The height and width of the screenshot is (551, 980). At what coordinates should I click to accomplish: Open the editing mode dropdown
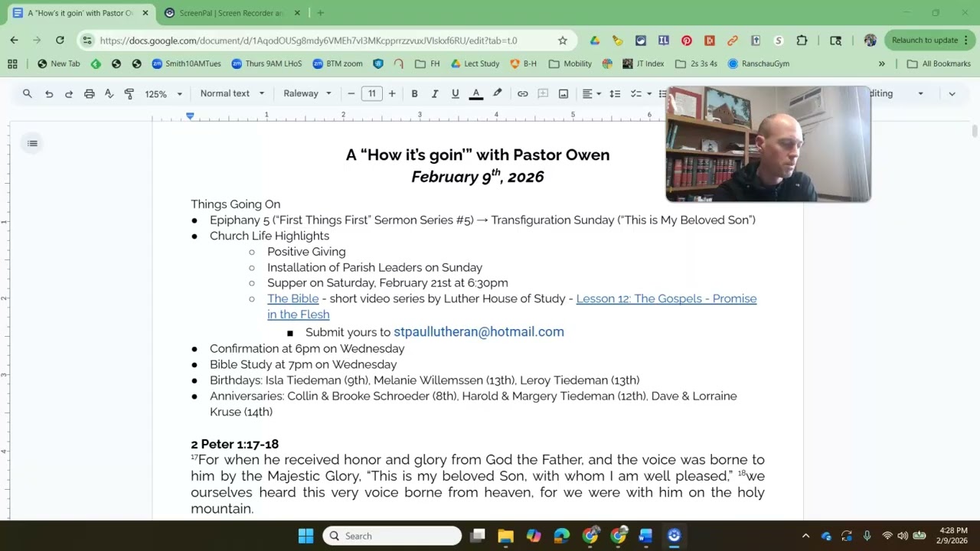coord(897,93)
